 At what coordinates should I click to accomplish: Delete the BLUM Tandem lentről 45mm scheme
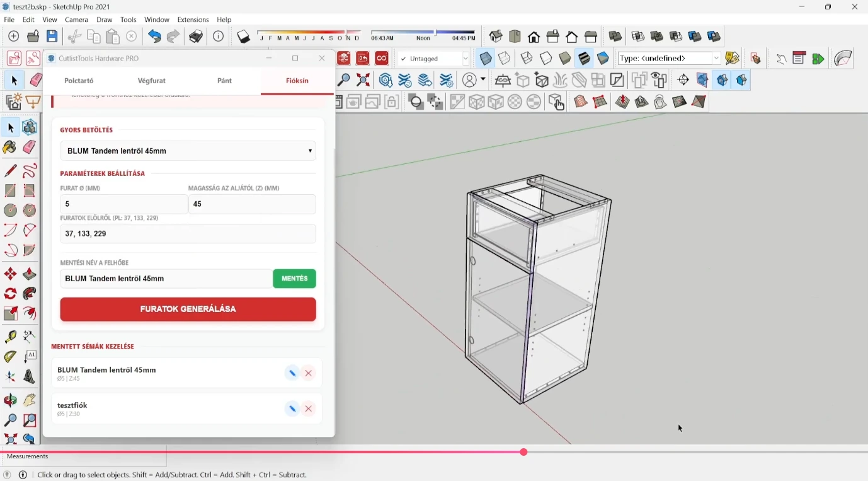click(309, 373)
